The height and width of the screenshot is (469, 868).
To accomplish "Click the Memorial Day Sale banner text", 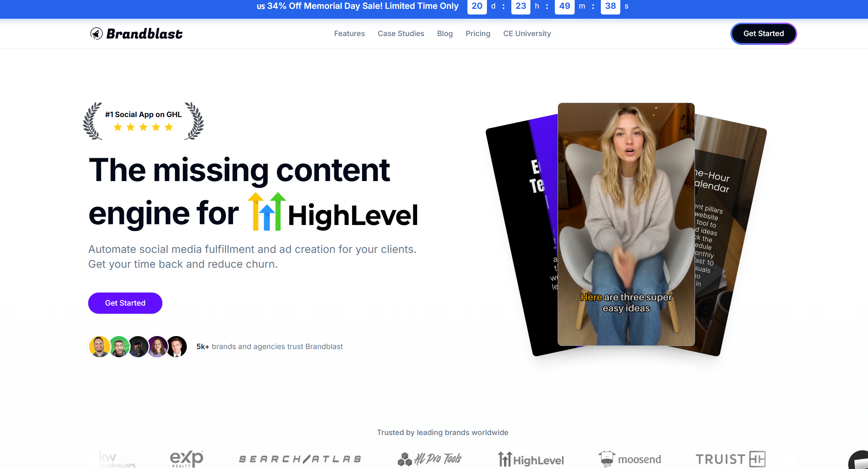I will pos(357,6).
